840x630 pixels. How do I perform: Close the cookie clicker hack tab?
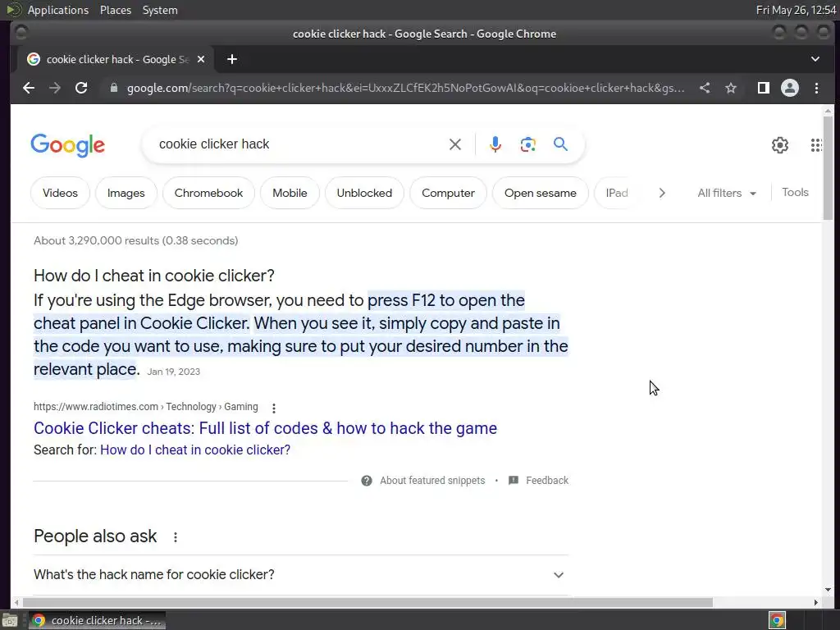(x=201, y=59)
